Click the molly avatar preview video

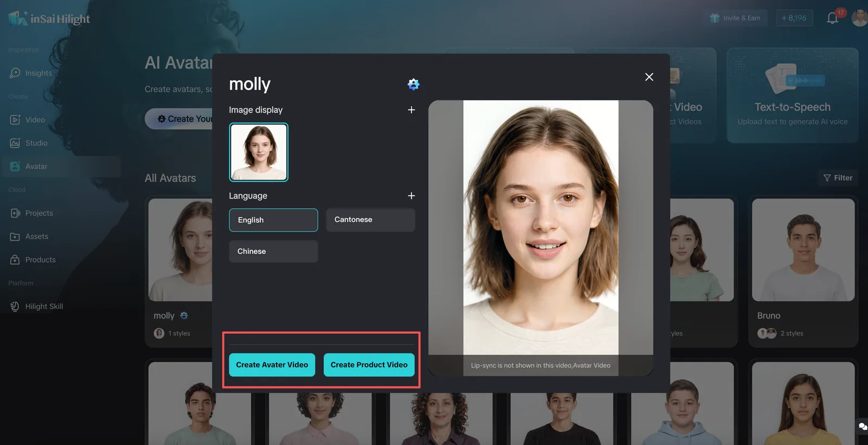pos(541,238)
